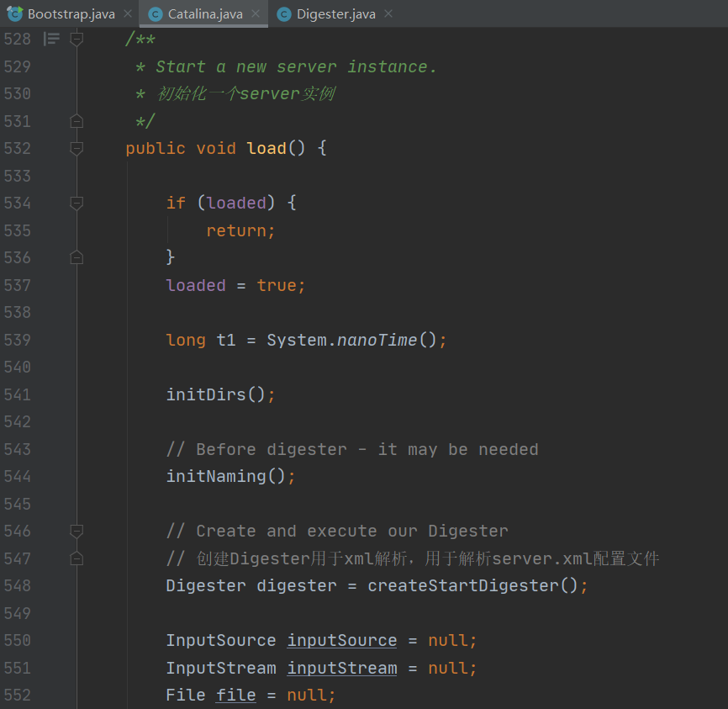The image size is (728, 709).
Task: Click the inputStream variable name
Action: coord(342,668)
